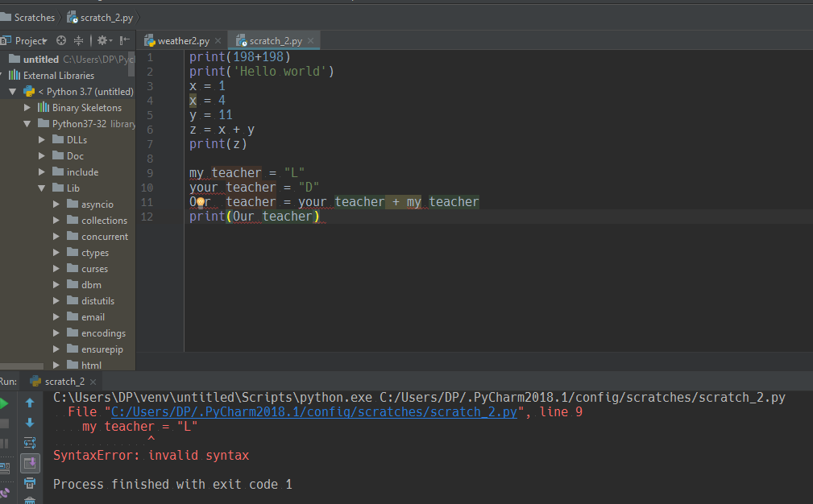Click Scroll from Source target icon
The height and width of the screenshot is (504, 813).
point(61,40)
